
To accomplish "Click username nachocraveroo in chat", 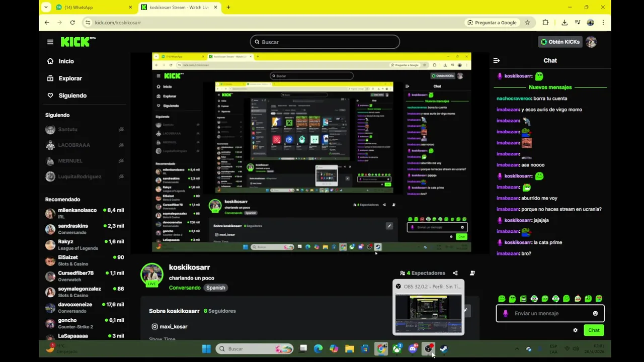I will tap(514, 99).
